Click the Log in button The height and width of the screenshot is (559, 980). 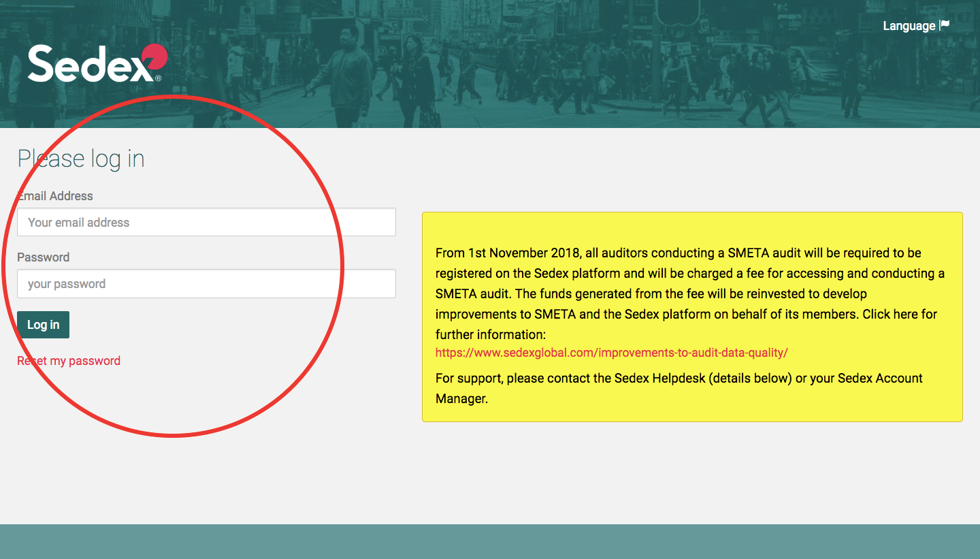[x=43, y=325]
